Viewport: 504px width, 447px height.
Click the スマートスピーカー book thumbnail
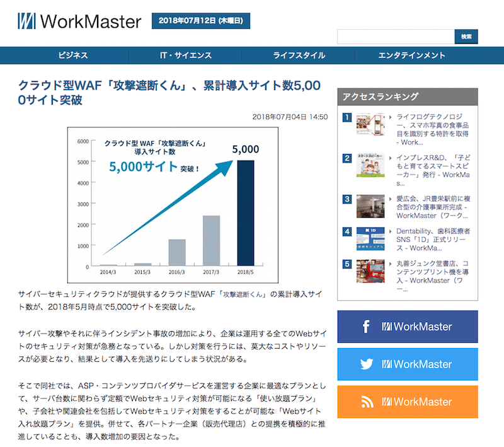coord(370,165)
